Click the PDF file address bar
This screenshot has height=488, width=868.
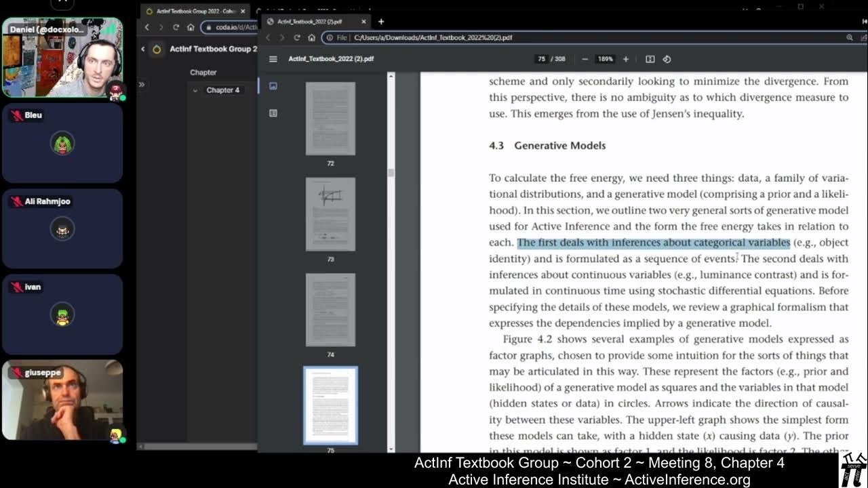tap(583, 37)
